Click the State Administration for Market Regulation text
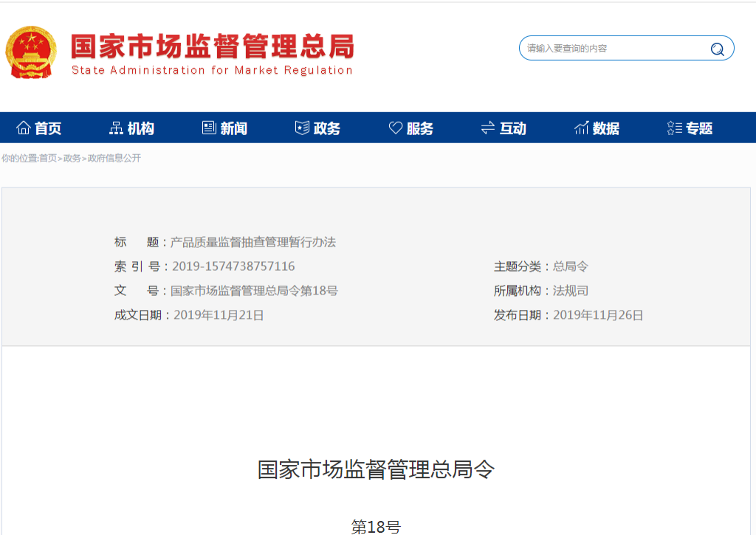 212,70
